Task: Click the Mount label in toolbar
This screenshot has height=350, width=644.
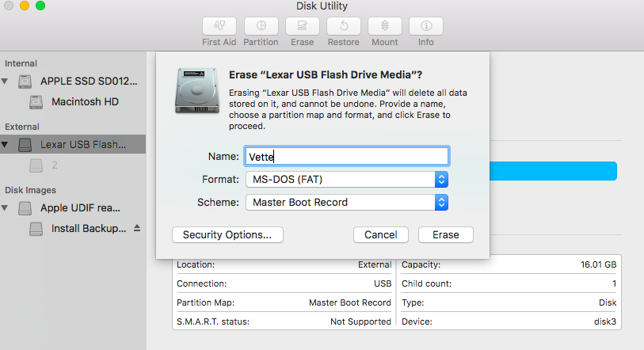Action: 385,42
